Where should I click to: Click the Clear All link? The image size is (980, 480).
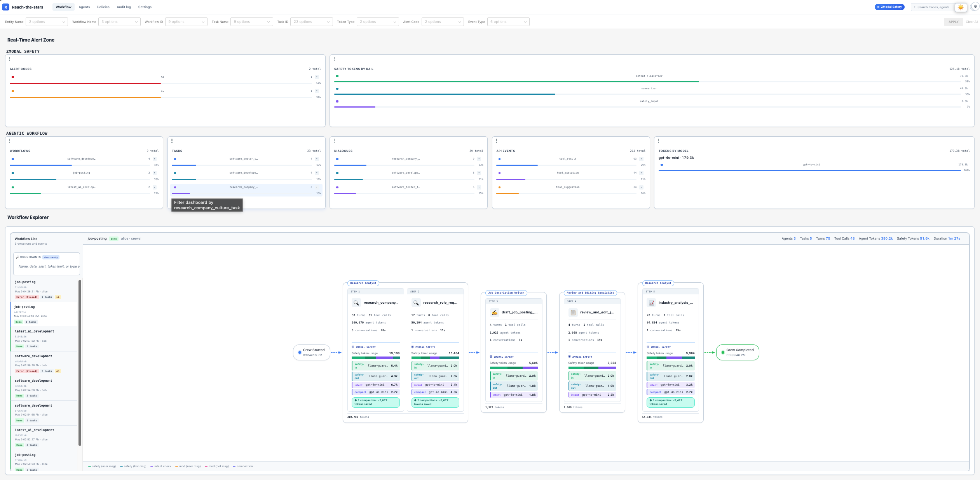coord(971,22)
